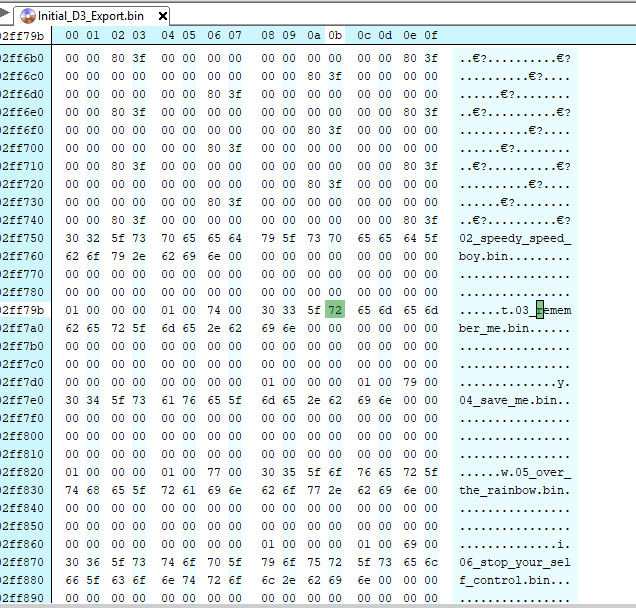Click column header 0a

point(314,35)
